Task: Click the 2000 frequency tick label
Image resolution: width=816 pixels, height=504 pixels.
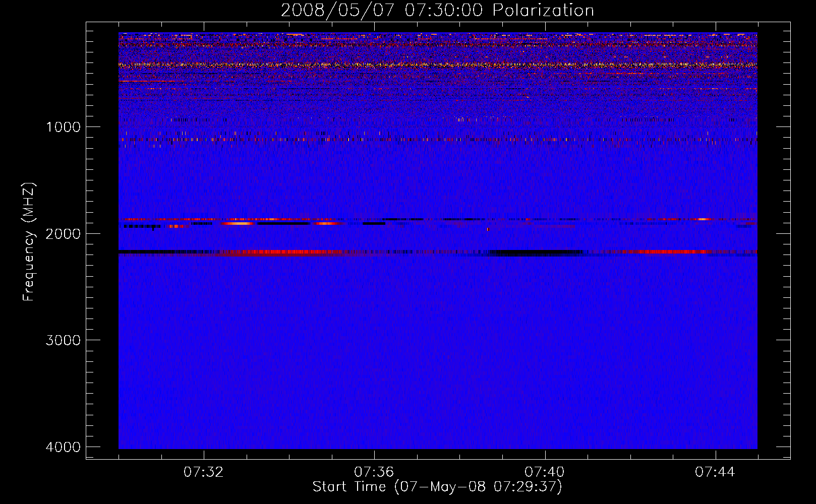Action: [63, 233]
